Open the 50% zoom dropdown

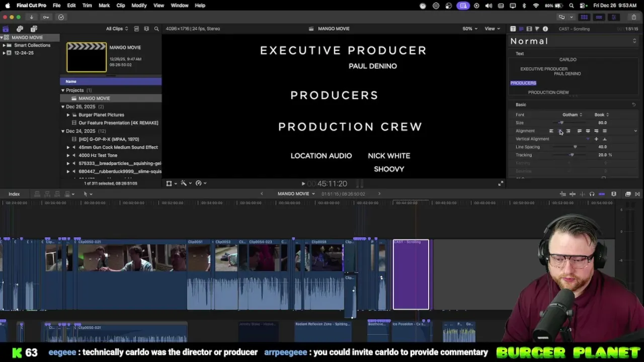[470, 29]
